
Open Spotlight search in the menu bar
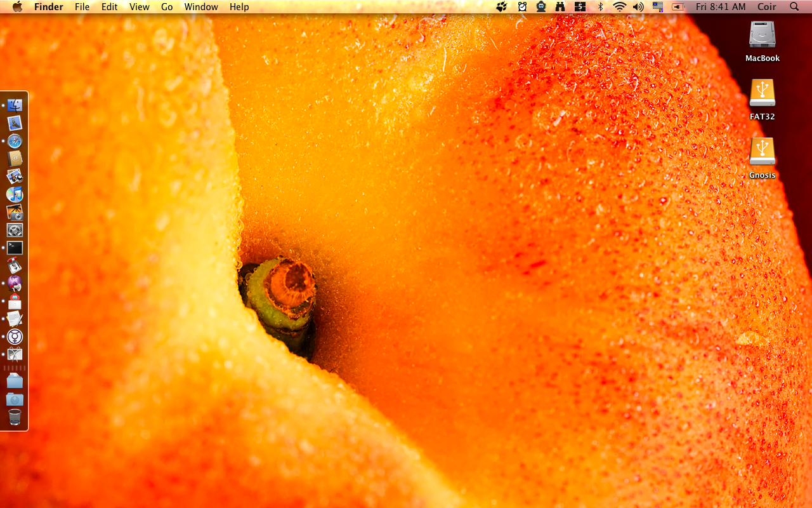(x=793, y=7)
